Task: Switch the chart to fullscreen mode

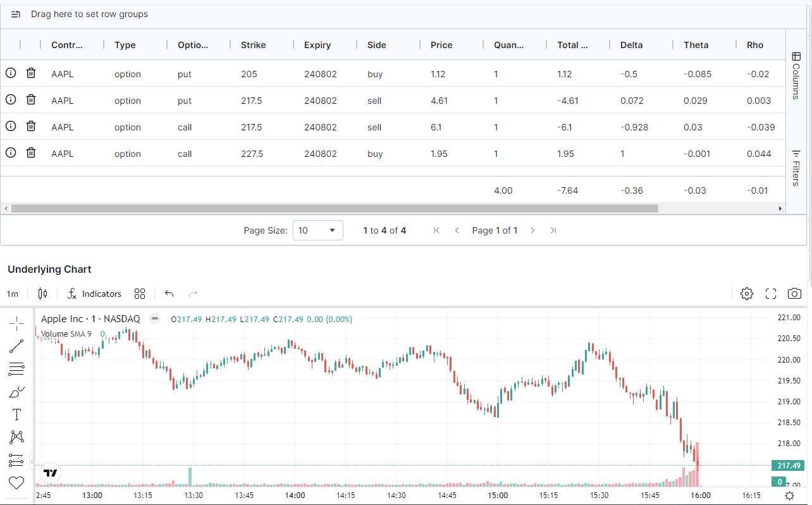Action: [770, 294]
